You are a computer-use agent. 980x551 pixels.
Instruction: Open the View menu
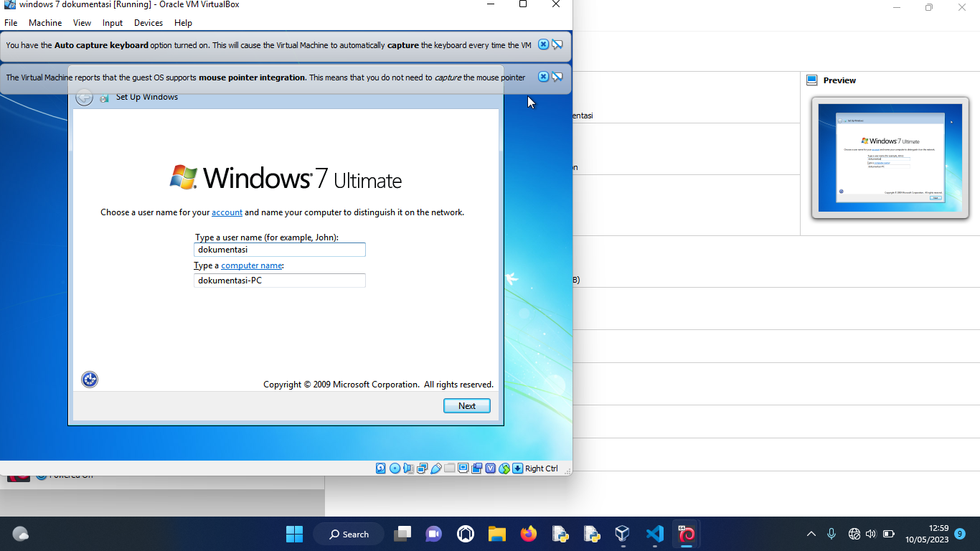pos(82,23)
